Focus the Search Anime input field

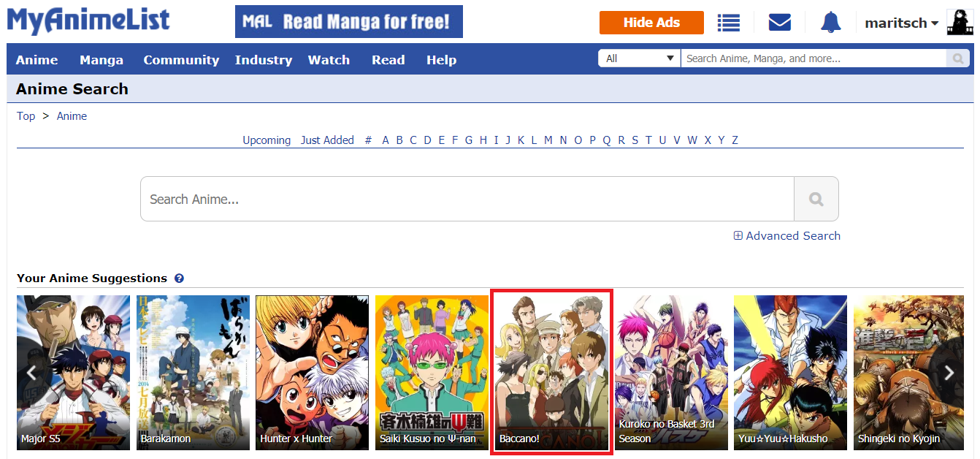pos(467,199)
